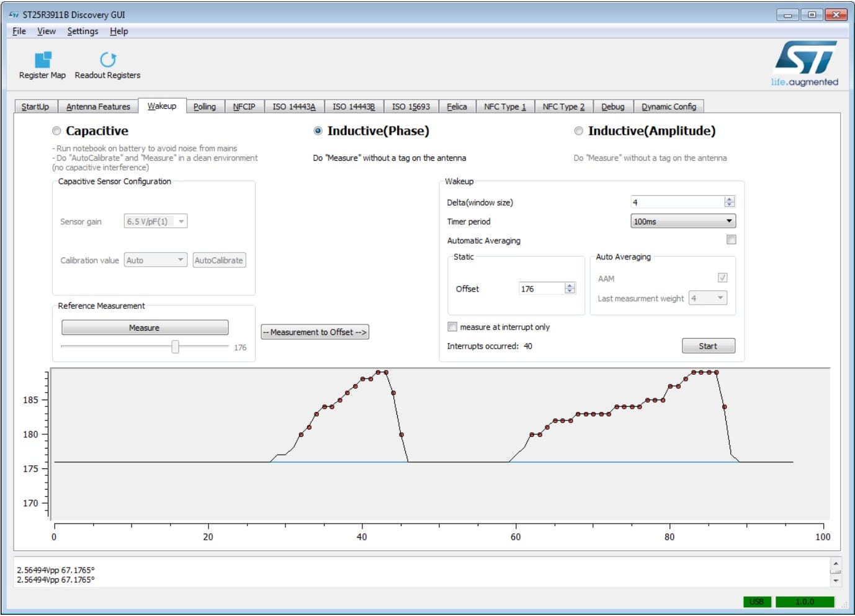Open the Register Map icon
The width and height of the screenshot is (855, 616).
42,60
